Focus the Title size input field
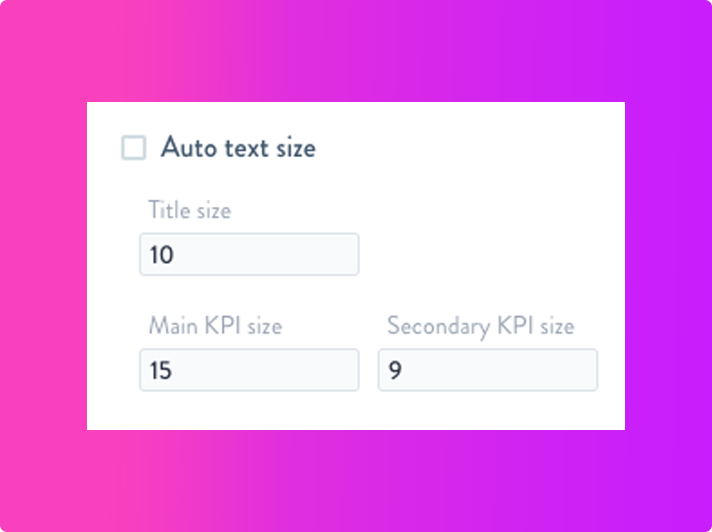The height and width of the screenshot is (532, 712). point(249,255)
